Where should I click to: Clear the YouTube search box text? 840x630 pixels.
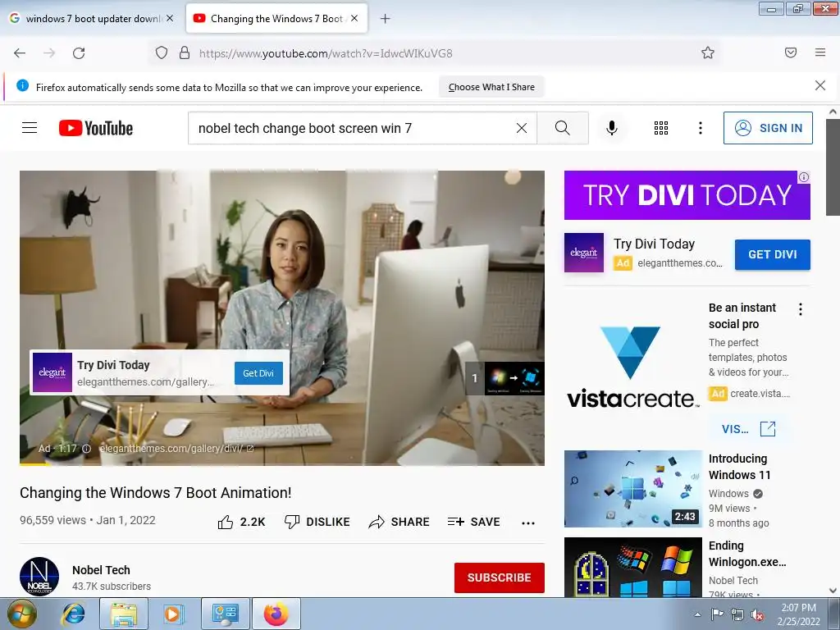[x=521, y=128]
